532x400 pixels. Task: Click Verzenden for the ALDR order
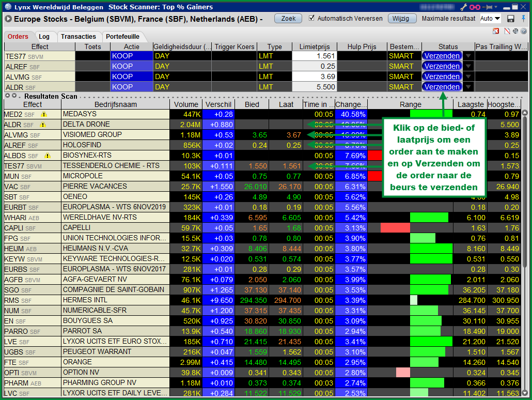coord(442,87)
